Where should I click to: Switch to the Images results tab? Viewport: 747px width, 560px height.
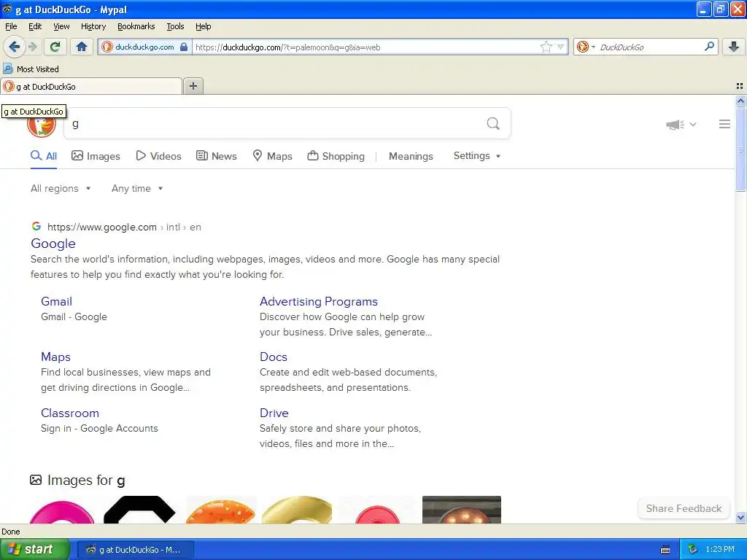click(96, 156)
